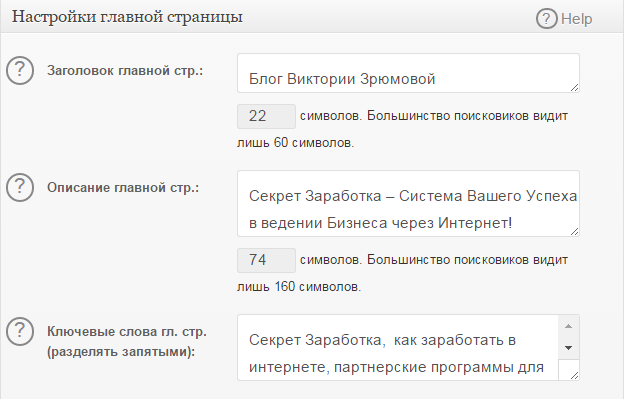The height and width of the screenshot is (399, 624).
Task: Click resize grip of keywords text area
Action: point(574,375)
